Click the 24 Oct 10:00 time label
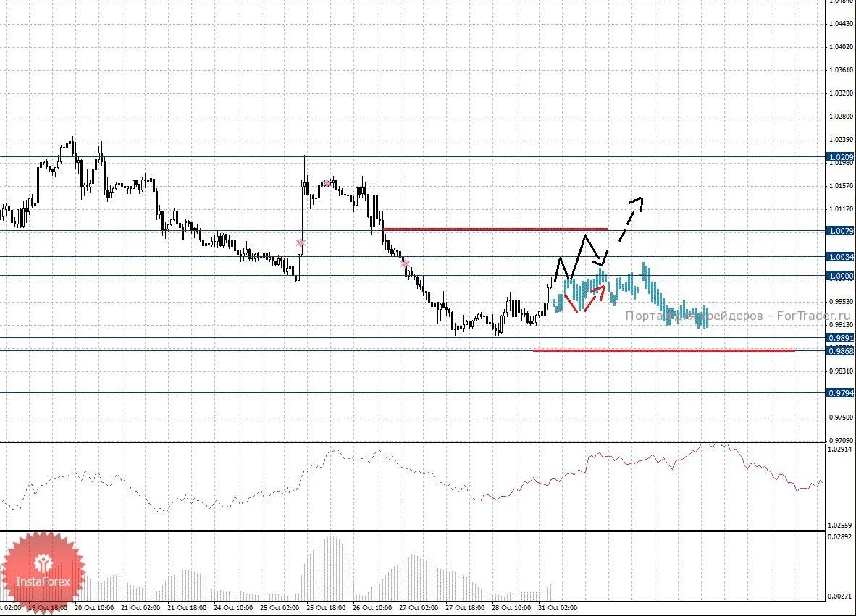The width and height of the screenshot is (856, 616). pyautogui.click(x=233, y=608)
